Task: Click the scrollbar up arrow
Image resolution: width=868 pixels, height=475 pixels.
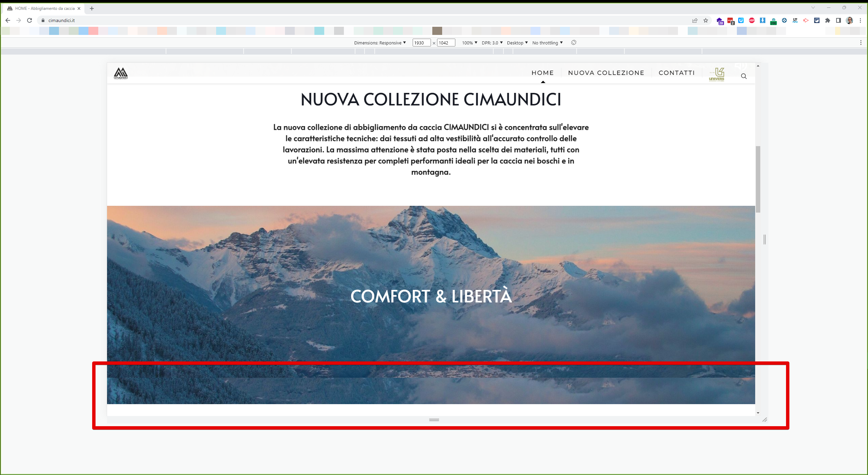Action: point(758,66)
